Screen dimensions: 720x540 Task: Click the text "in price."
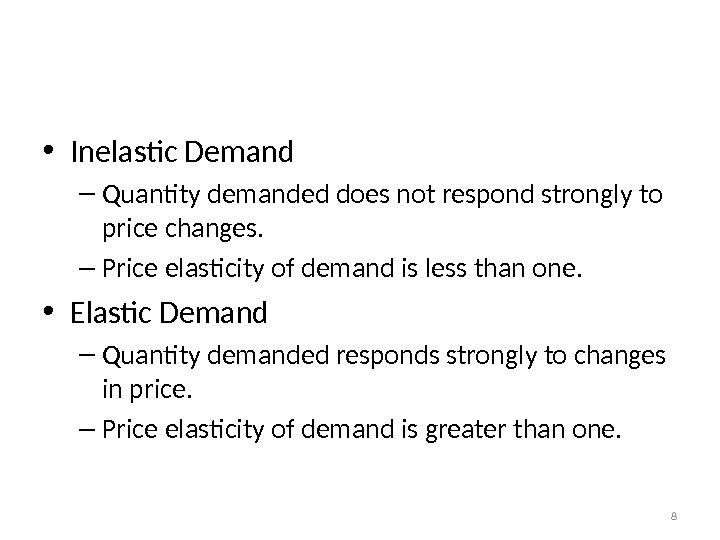tap(146, 392)
